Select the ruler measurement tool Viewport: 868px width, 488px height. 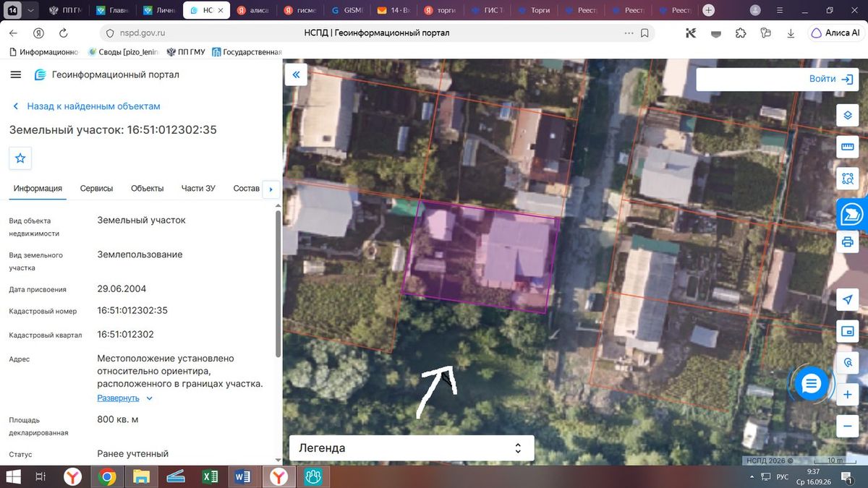[x=848, y=147]
